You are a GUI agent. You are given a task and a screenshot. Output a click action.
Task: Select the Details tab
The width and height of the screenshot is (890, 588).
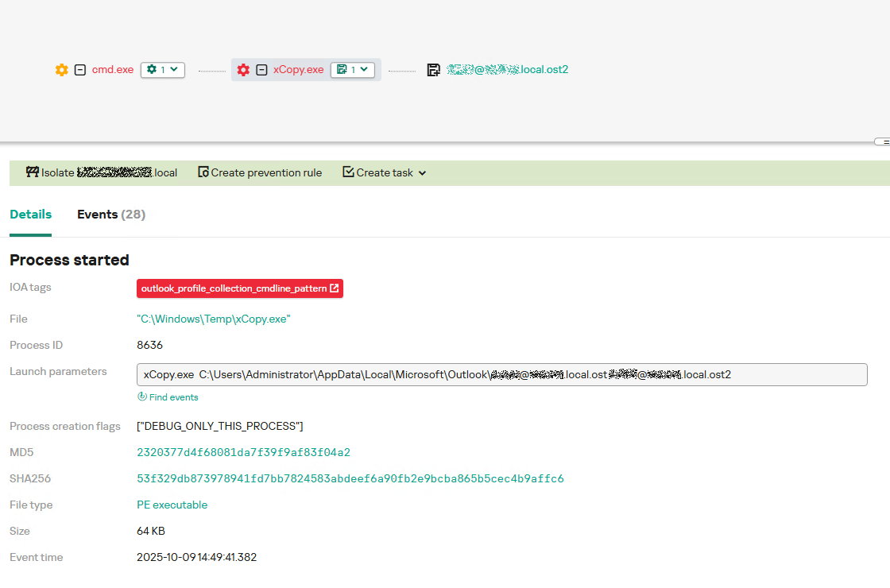[30, 214]
